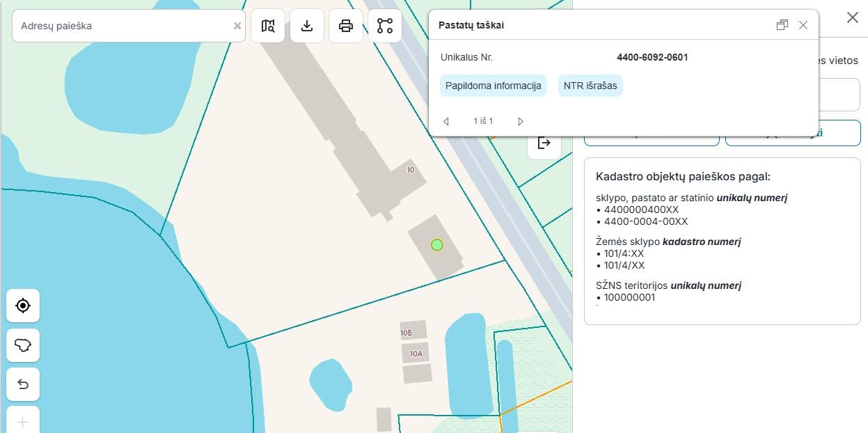Click the Lithuania outline extent icon
The image size is (868, 433).
point(23,345)
